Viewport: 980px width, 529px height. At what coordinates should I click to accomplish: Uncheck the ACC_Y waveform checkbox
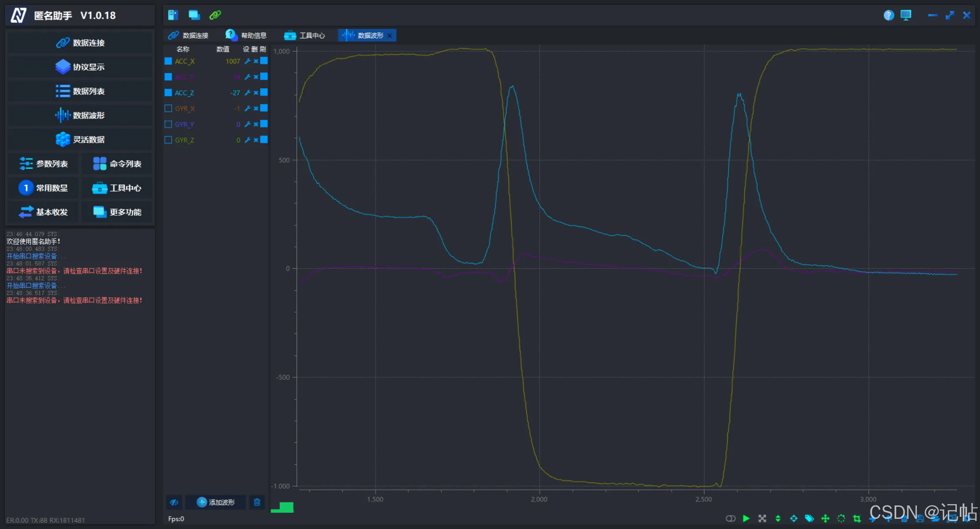[168, 77]
